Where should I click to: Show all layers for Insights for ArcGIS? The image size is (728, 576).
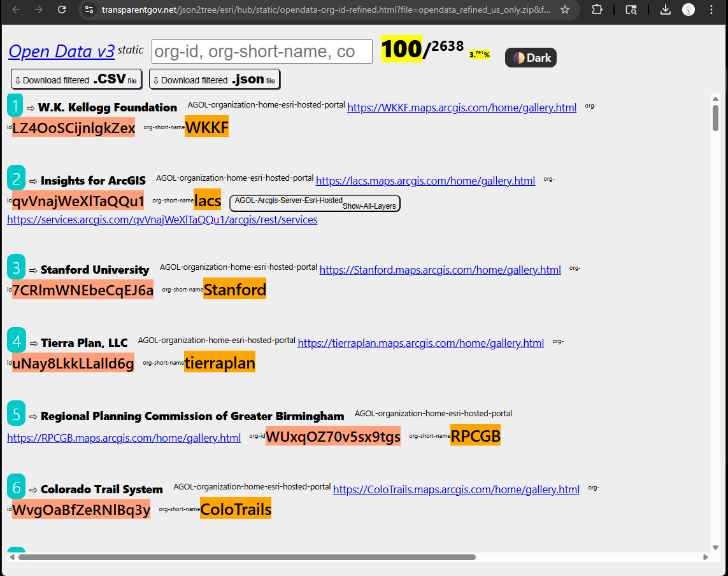pyautogui.click(x=315, y=203)
